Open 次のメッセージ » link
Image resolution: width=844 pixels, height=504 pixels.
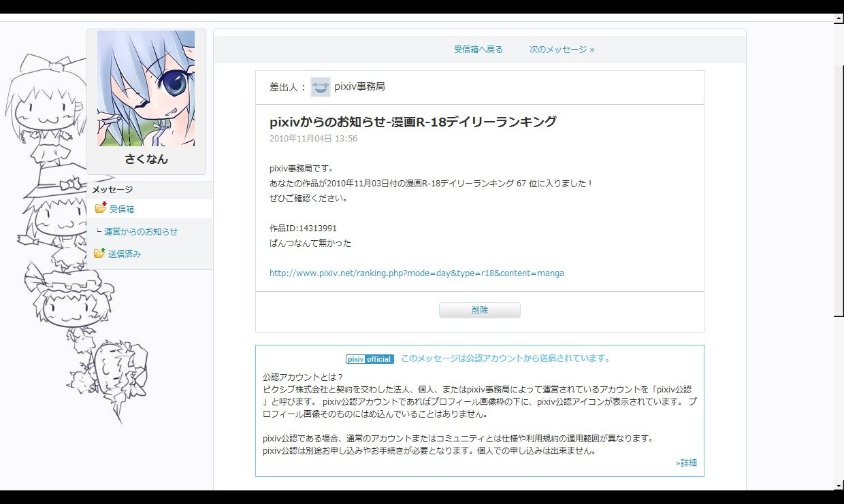(x=562, y=50)
